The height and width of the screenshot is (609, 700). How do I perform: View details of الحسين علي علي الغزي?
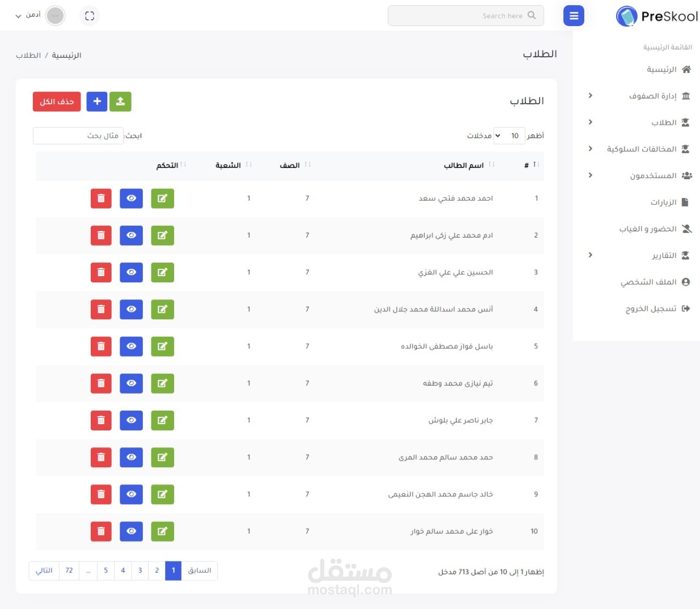tap(131, 272)
